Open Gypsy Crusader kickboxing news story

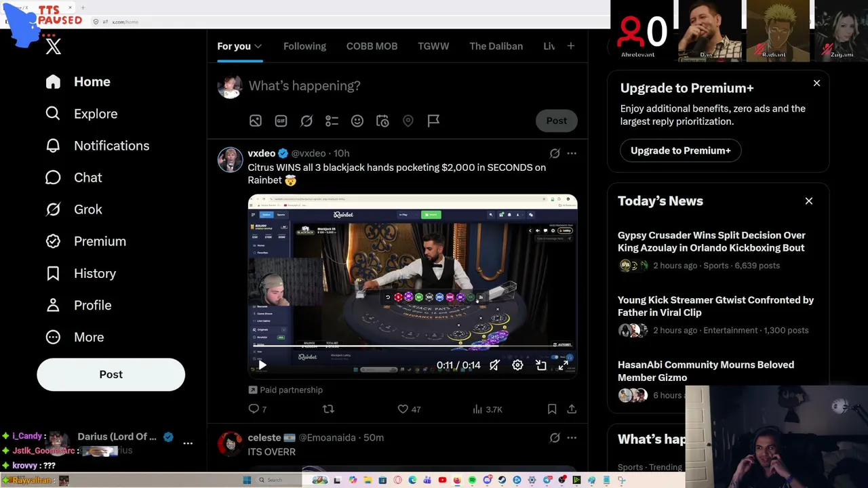(718, 250)
